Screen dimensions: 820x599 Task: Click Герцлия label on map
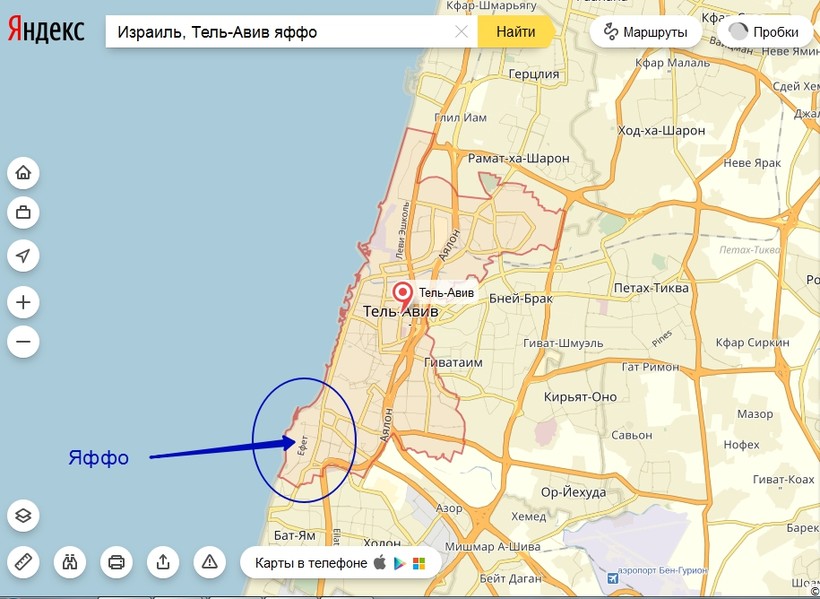click(x=534, y=74)
